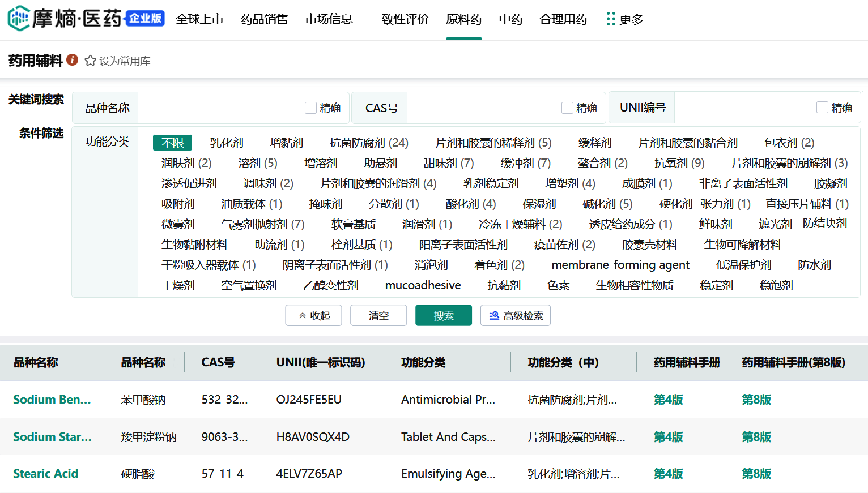
Task: Open the Sodium Benzoate entry link
Action: (x=52, y=400)
